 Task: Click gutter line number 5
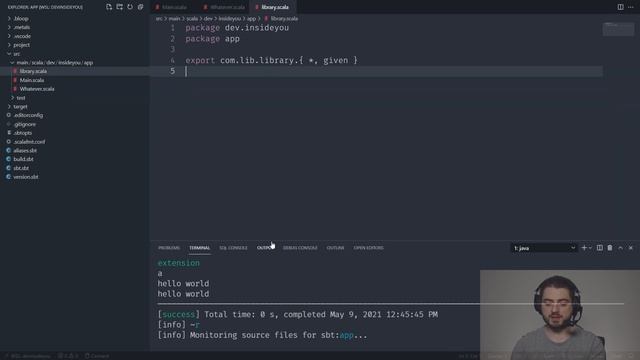(x=173, y=71)
